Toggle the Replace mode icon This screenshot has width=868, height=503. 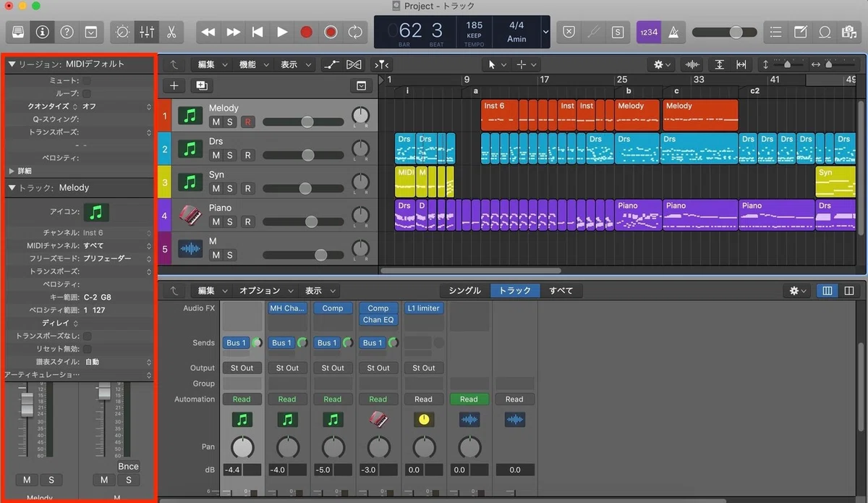(569, 32)
